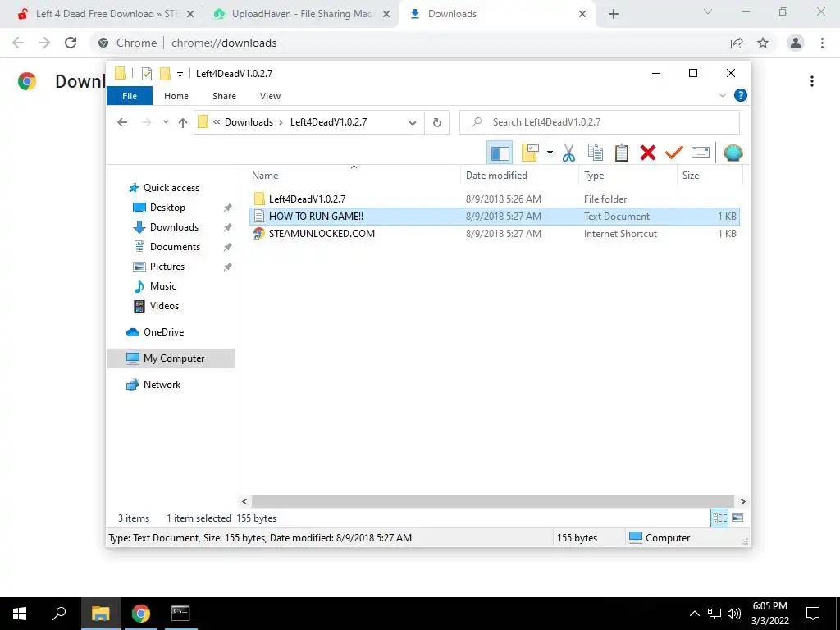Viewport: 840px width, 630px height.
Task: Click the quick access New Folder icon
Action: click(166, 73)
